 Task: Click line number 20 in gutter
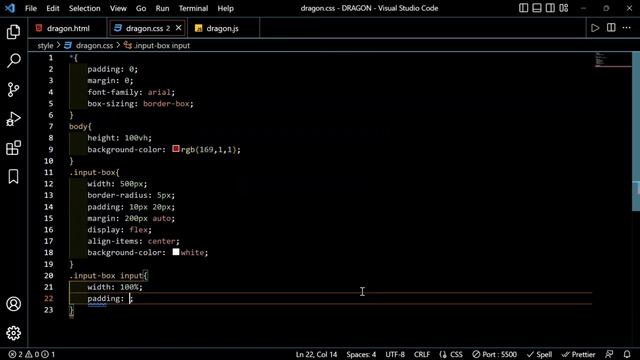(x=49, y=276)
